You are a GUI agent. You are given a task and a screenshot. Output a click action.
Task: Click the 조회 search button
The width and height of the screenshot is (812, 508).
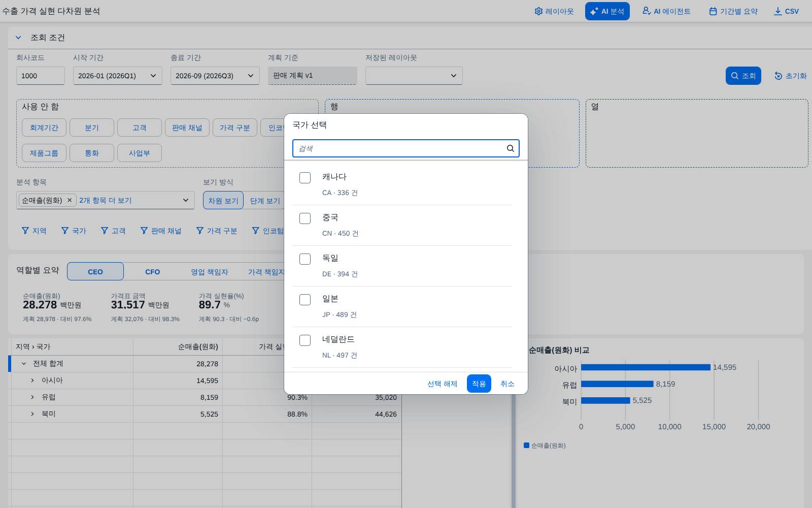[743, 76]
